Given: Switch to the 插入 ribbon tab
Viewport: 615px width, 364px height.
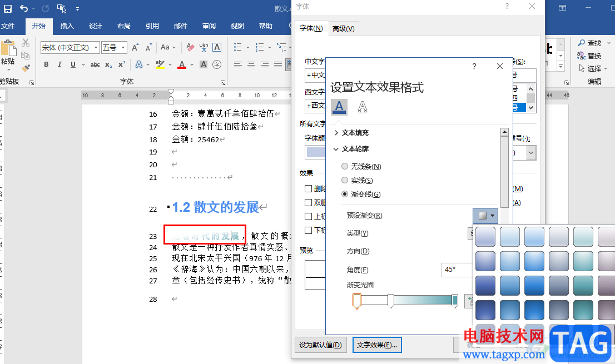Looking at the screenshot, I should pos(67,26).
